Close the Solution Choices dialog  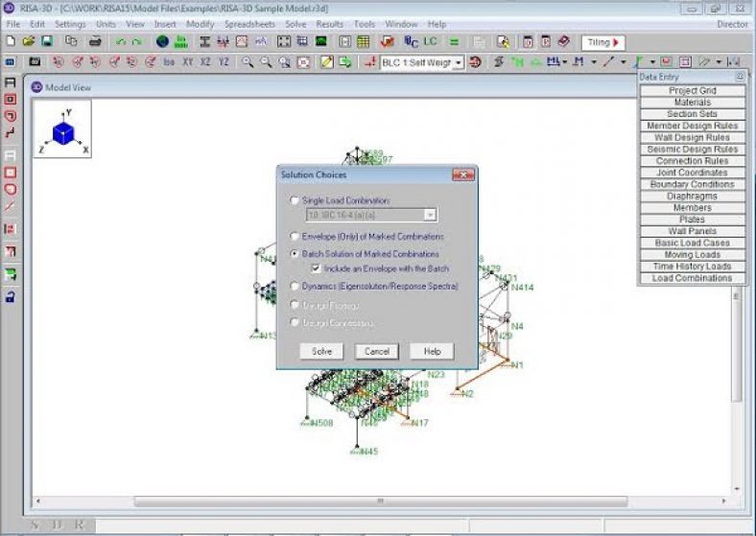click(463, 175)
